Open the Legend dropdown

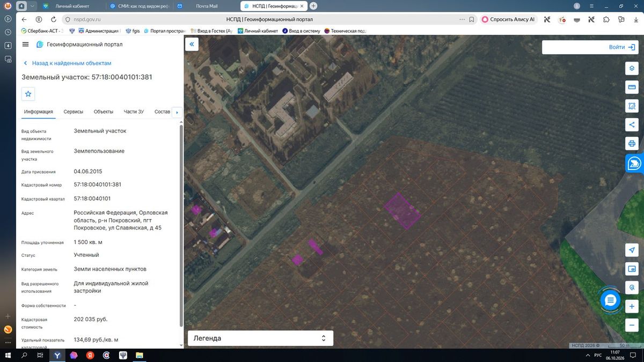(260, 338)
